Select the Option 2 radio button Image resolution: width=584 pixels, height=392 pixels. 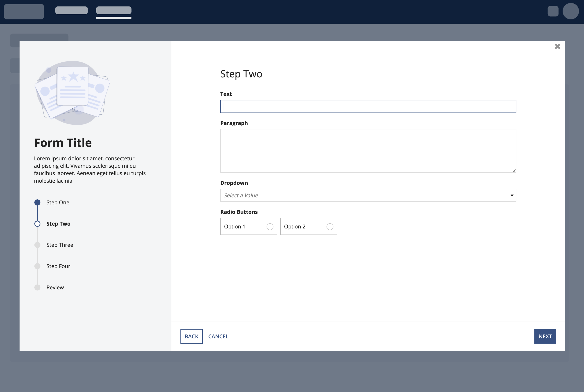330,227
